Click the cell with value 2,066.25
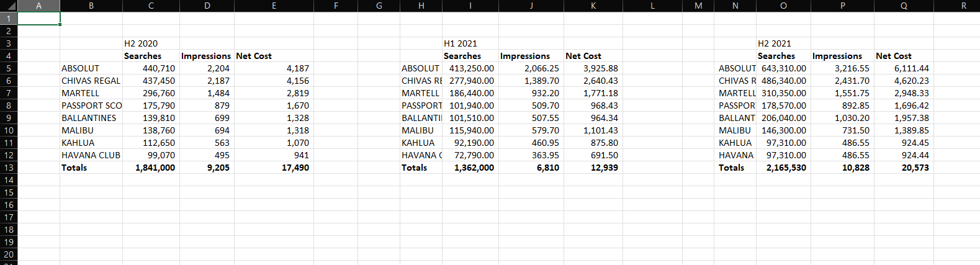 click(x=532, y=68)
